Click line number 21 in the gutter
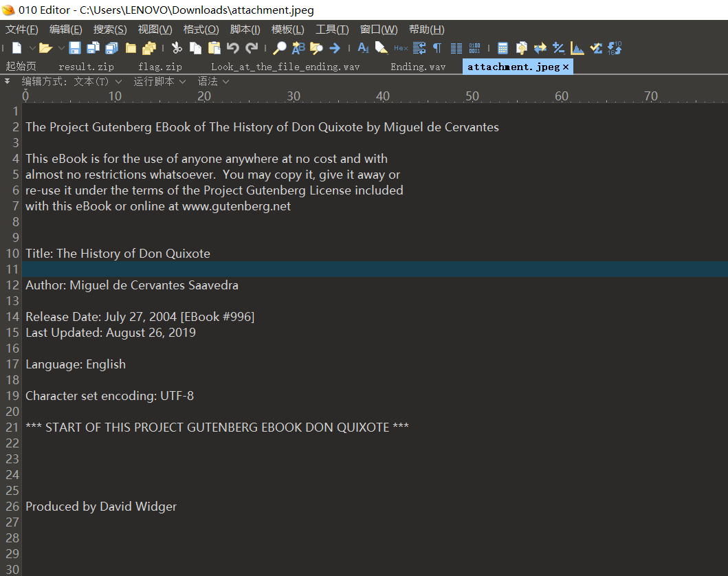728x576 pixels. (12, 427)
